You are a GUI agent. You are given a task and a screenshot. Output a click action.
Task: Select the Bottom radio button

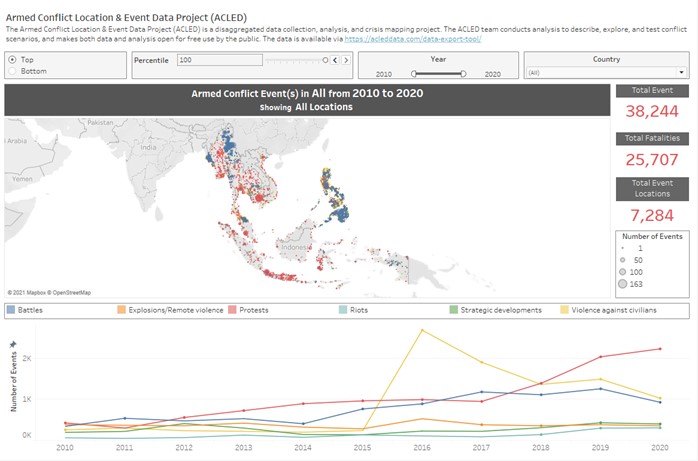(x=12, y=71)
